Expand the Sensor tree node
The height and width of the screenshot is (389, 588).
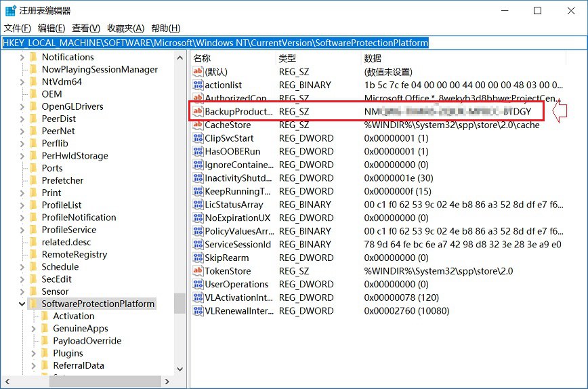click(x=22, y=291)
